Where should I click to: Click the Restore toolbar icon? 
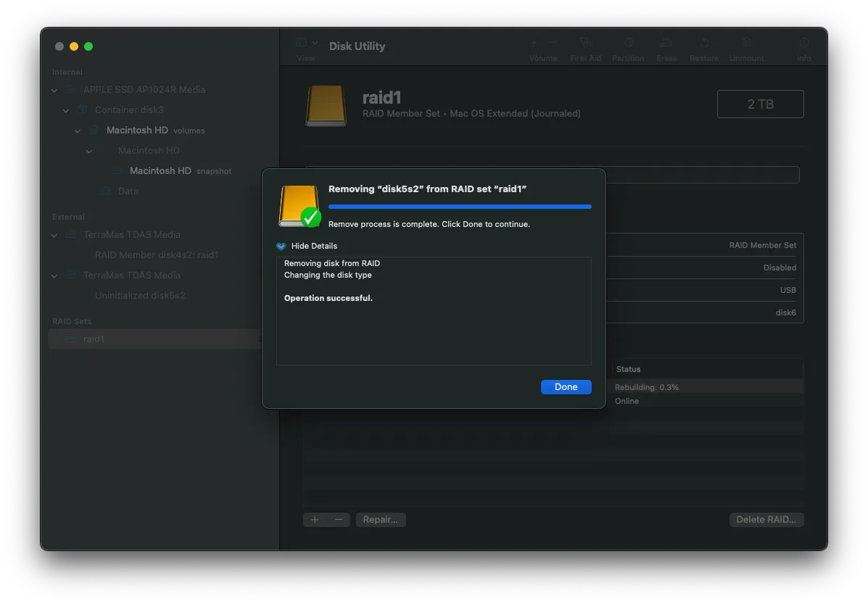click(x=704, y=44)
